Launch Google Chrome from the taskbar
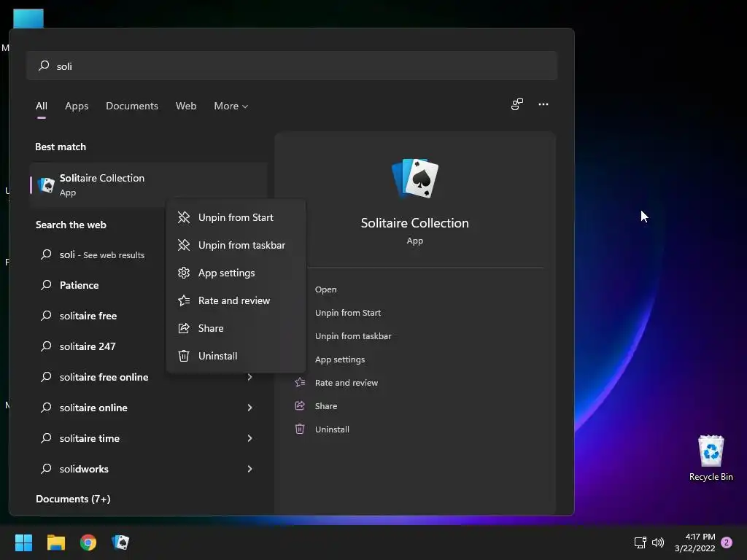Screen dimensions: 747x560 click(88, 542)
